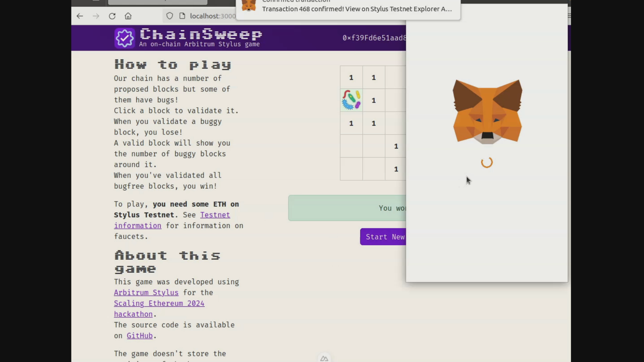644x362 pixels.
Task: Click the browser forward arrow
Action: 96,16
